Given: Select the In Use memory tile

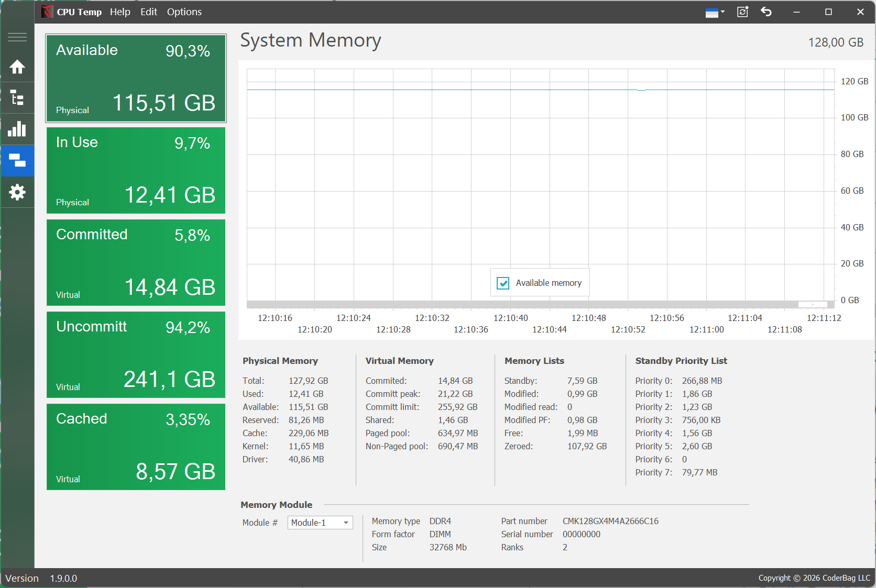Looking at the screenshot, I should 136,171.
